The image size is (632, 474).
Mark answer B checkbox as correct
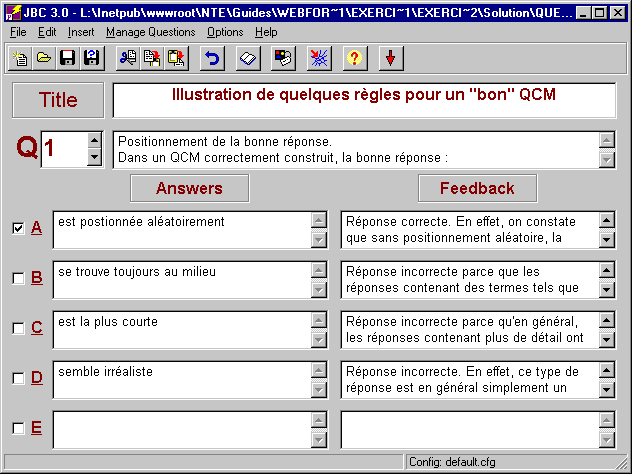click(x=18, y=278)
